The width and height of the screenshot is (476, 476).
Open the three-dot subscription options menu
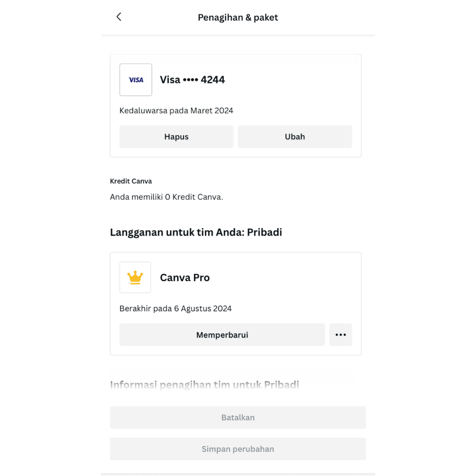pos(341,335)
